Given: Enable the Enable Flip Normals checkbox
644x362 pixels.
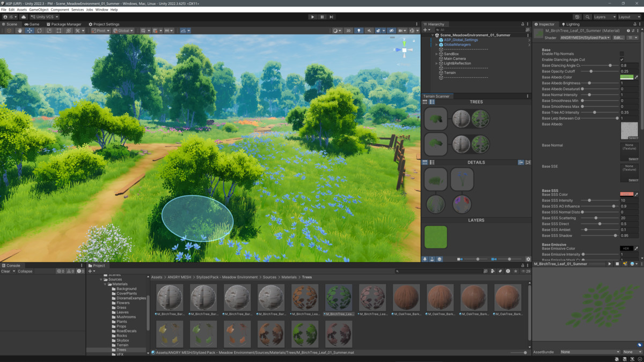Looking at the screenshot, I should pos(621,54).
